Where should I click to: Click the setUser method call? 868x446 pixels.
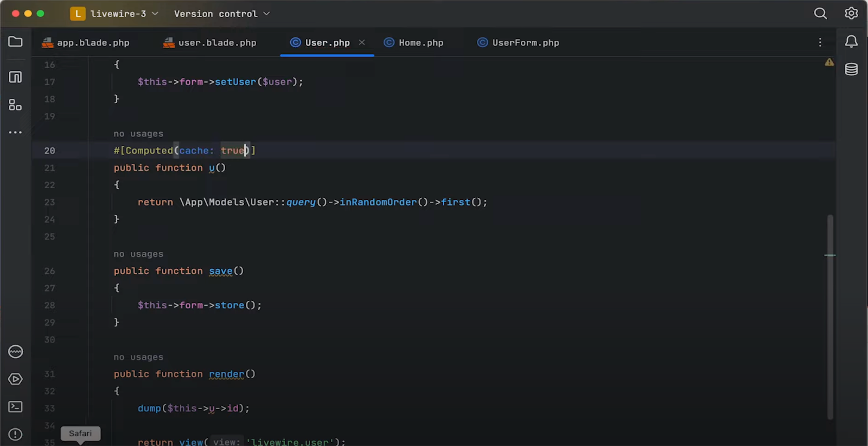click(x=235, y=82)
